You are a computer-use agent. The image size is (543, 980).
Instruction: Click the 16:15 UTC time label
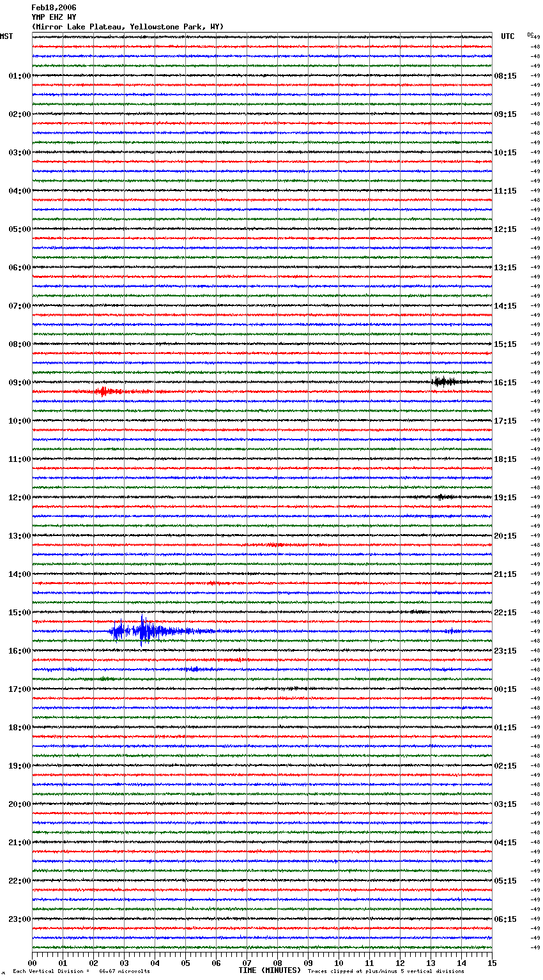pos(505,383)
